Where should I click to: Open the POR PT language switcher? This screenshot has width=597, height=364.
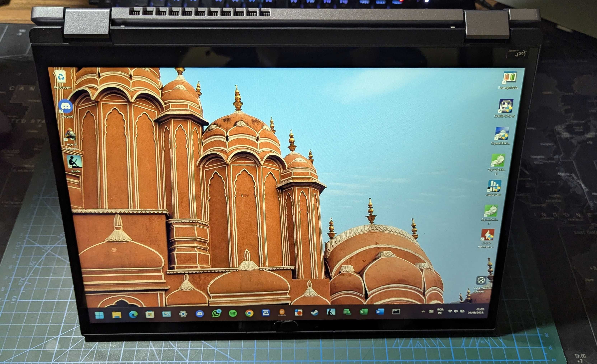pos(440,311)
